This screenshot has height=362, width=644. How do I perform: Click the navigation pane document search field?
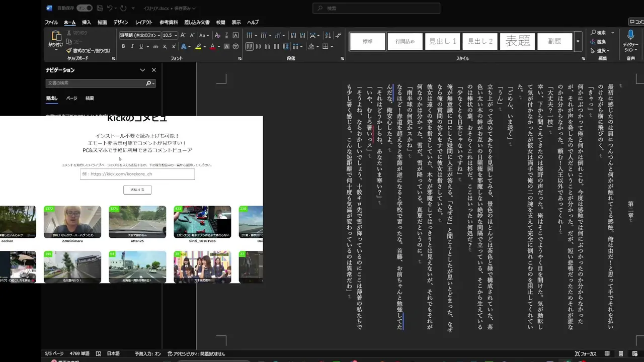point(101,83)
